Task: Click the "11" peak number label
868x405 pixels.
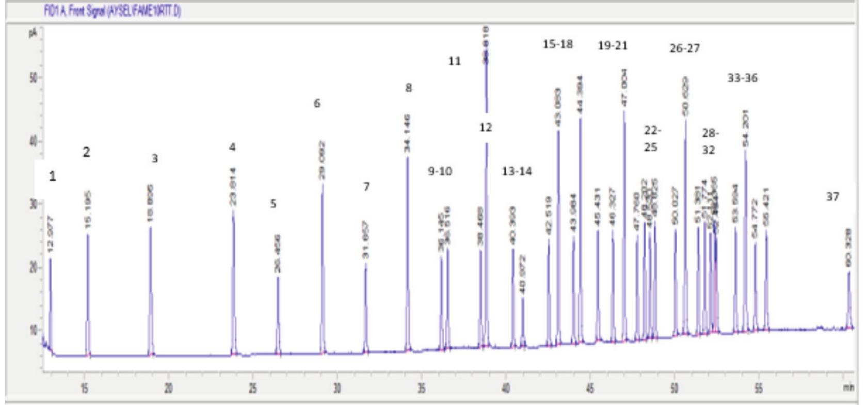Action: 454,61
